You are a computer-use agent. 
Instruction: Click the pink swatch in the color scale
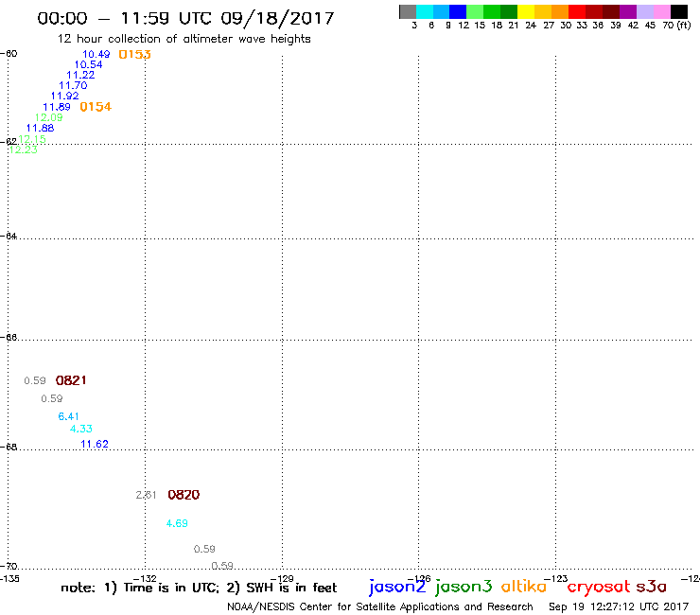pyautogui.click(x=662, y=11)
